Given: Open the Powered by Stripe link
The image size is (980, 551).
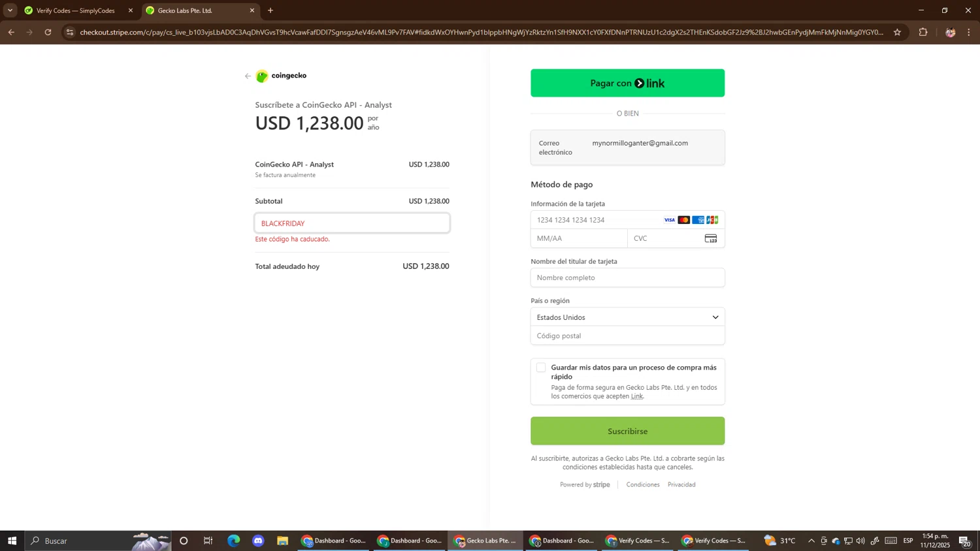Looking at the screenshot, I should tap(585, 484).
